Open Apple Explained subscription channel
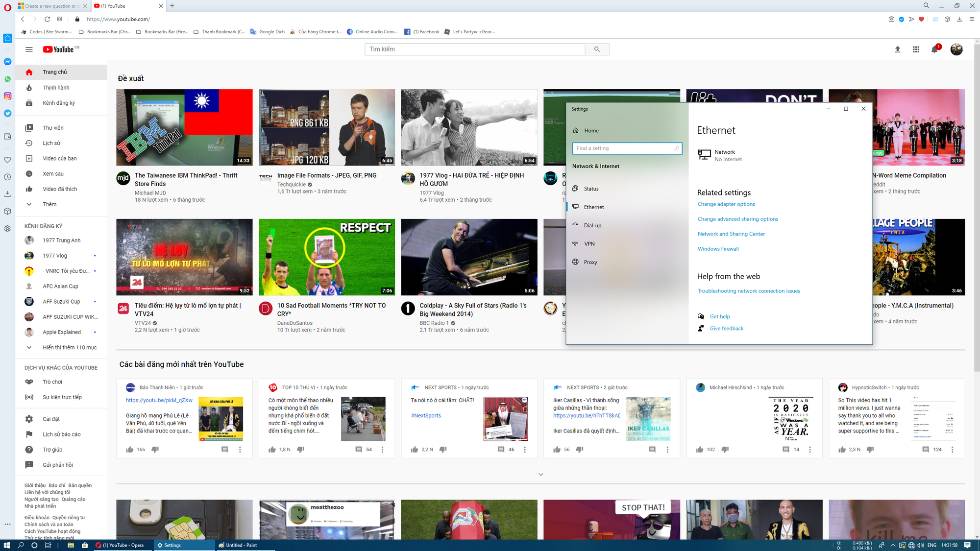The height and width of the screenshot is (551, 980). point(61,332)
